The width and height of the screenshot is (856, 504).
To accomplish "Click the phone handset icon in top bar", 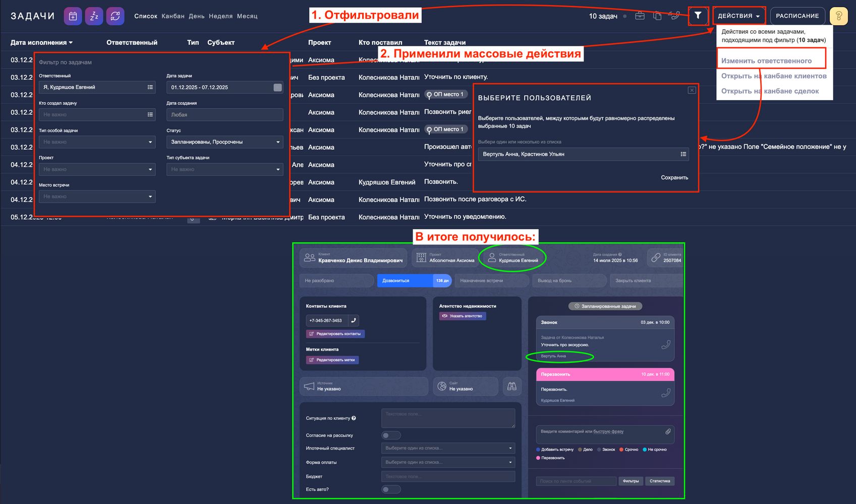I will pos(674,16).
